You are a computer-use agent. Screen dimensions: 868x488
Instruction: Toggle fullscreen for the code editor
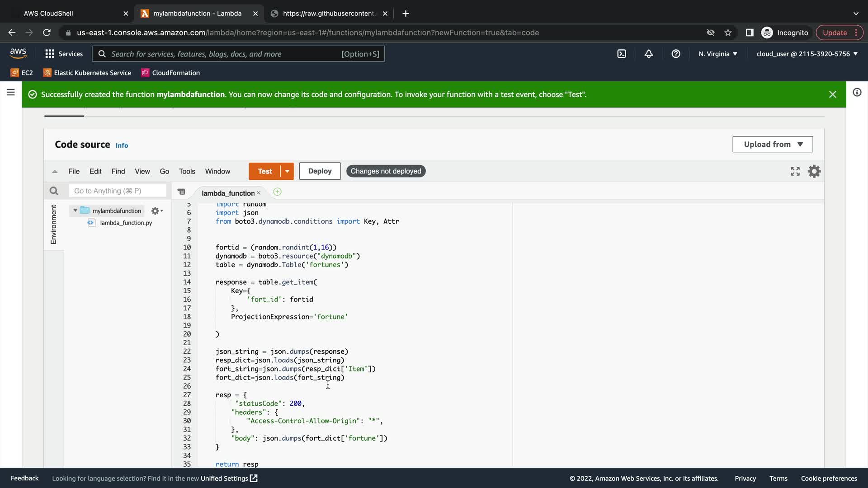795,171
